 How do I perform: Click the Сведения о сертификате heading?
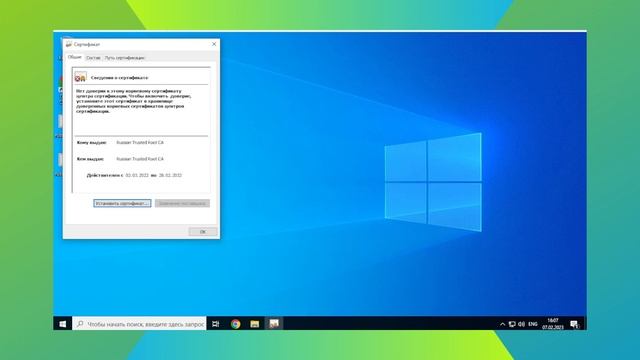point(119,78)
